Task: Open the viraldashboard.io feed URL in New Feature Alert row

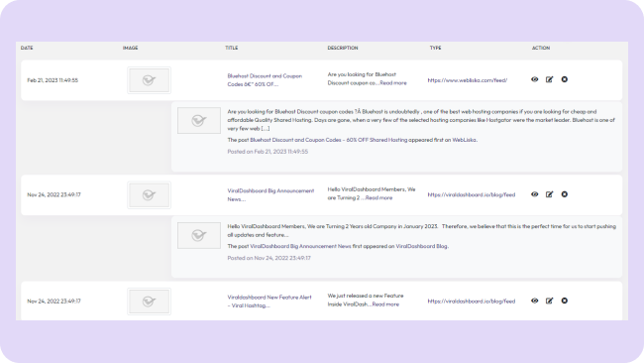Action: coord(471,302)
